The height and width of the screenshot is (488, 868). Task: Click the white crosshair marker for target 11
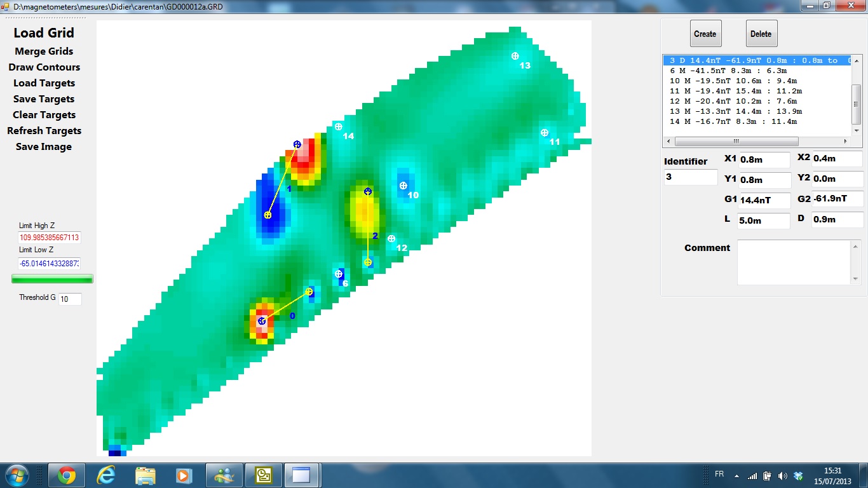[545, 133]
